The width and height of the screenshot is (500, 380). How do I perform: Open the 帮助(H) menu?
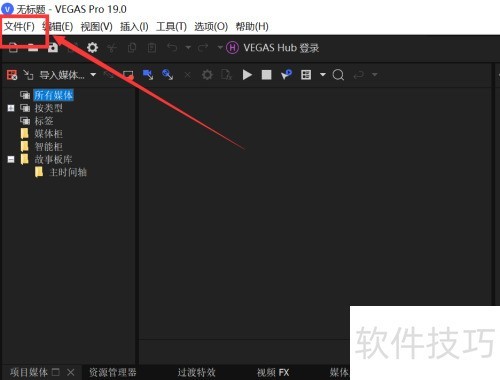click(x=252, y=26)
